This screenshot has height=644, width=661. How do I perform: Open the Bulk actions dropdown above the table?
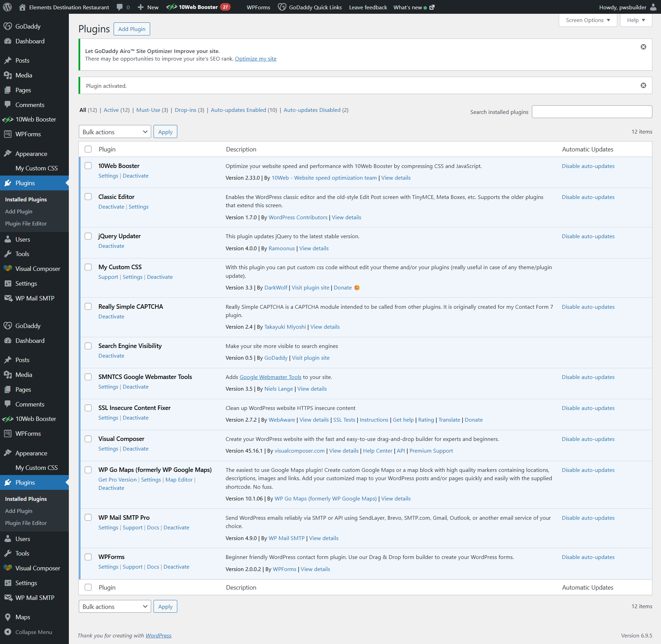point(115,132)
